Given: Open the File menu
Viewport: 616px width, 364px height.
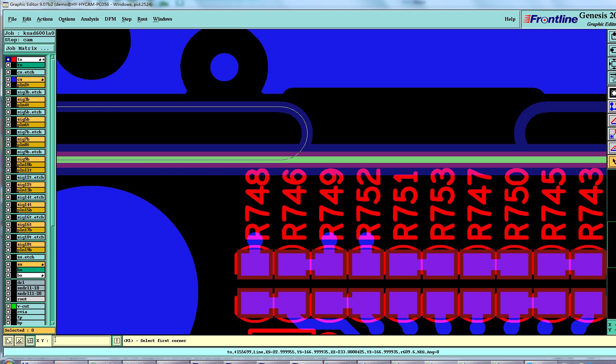Looking at the screenshot, I should (x=12, y=19).
